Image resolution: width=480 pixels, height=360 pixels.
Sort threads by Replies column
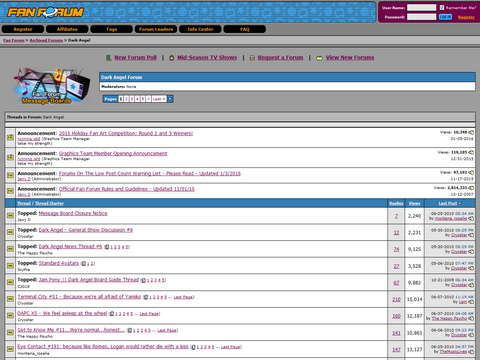pyautogui.click(x=396, y=203)
